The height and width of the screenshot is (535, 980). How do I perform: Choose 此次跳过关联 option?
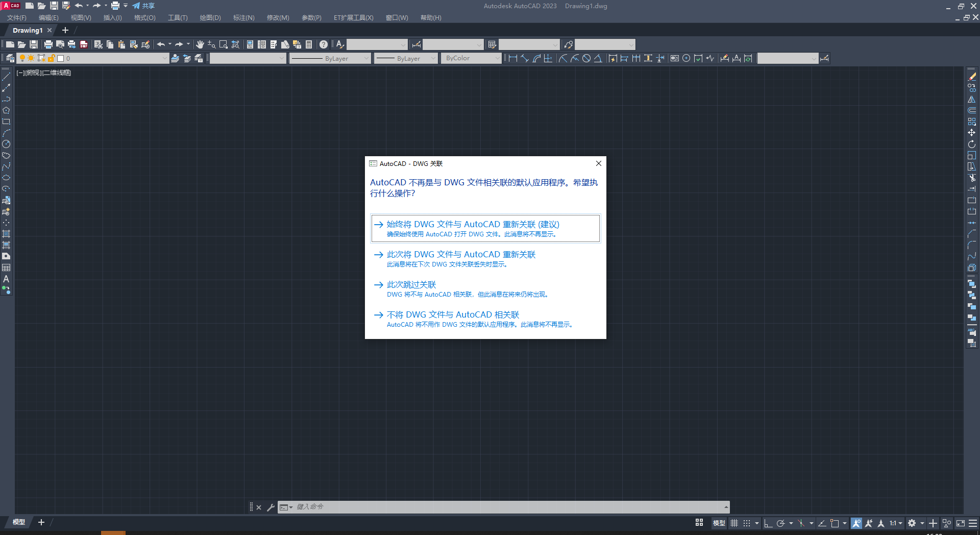485,289
